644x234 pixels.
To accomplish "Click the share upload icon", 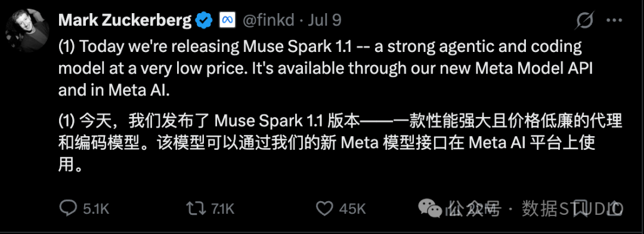I will [x=616, y=209].
